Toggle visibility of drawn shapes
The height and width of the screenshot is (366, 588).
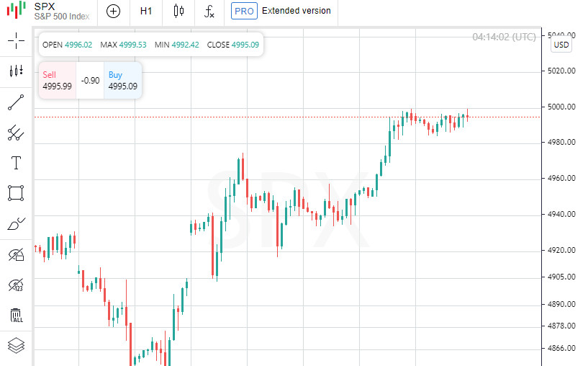coord(16,254)
